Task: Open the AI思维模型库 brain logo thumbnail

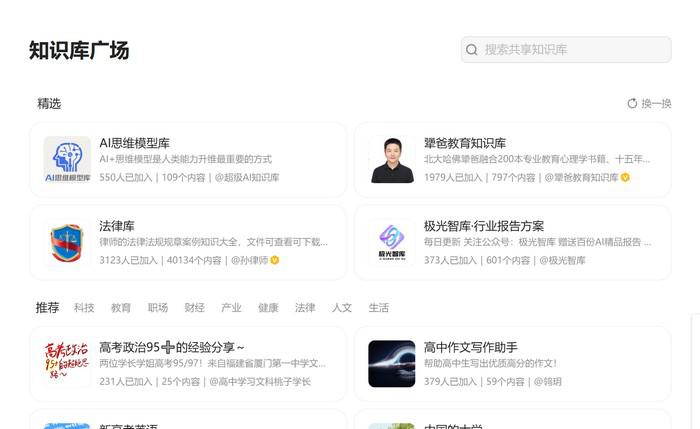Action: (67, 159)
